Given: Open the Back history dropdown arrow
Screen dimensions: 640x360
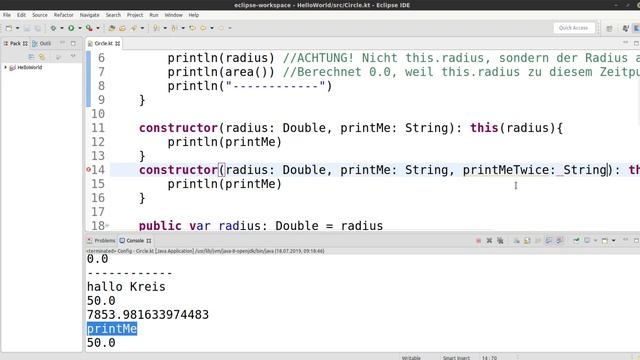Looking at the screenshot, I should (x=212, y=28).
